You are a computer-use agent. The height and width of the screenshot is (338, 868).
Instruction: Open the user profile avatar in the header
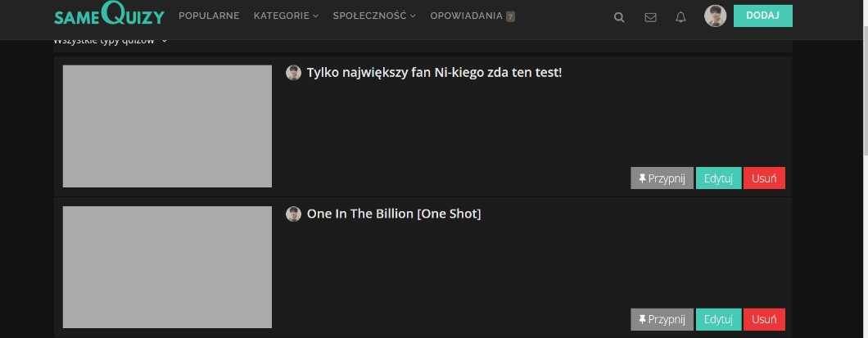pos(716,16)
